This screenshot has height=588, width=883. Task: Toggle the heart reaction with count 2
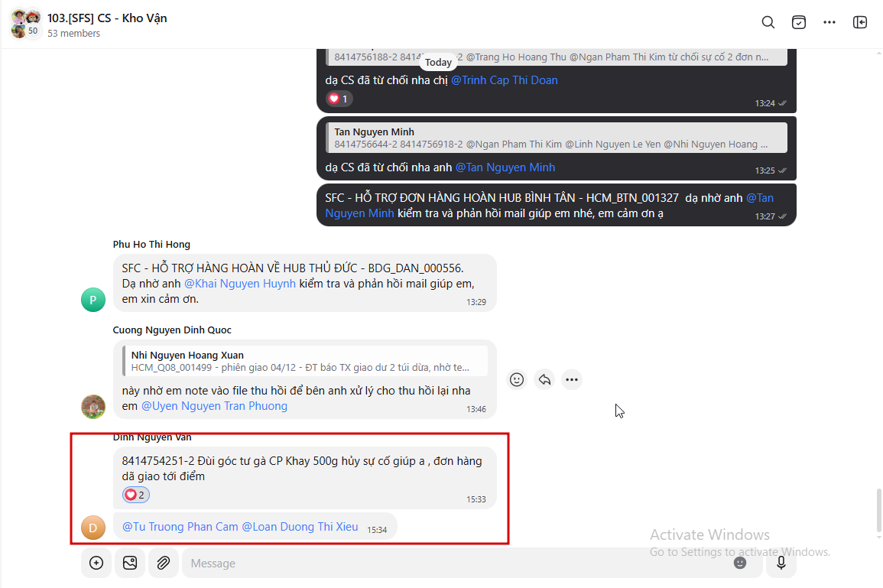(136, 495)
